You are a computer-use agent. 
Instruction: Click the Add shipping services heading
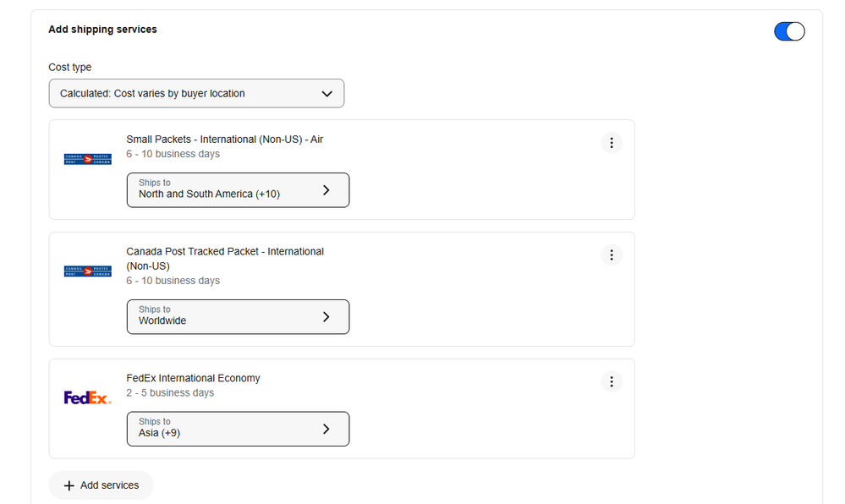(x=102, y=30)
